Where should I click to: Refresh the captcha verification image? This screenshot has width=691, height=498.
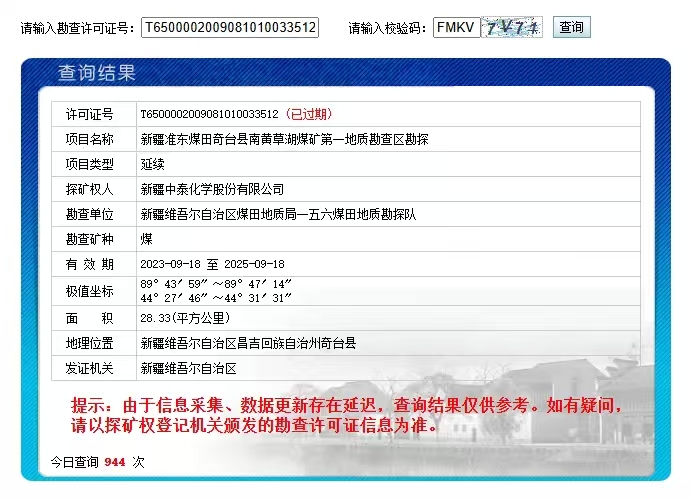coord(512,28)
